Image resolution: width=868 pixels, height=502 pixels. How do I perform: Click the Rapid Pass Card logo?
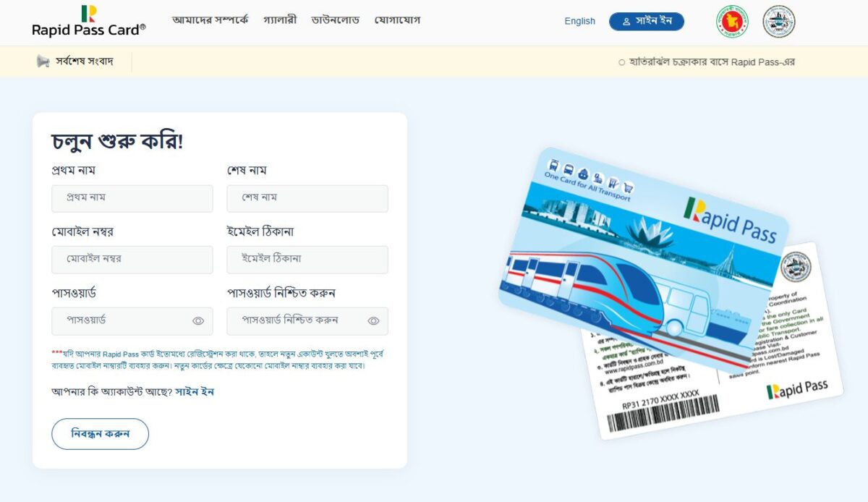(x=88, y=21)
